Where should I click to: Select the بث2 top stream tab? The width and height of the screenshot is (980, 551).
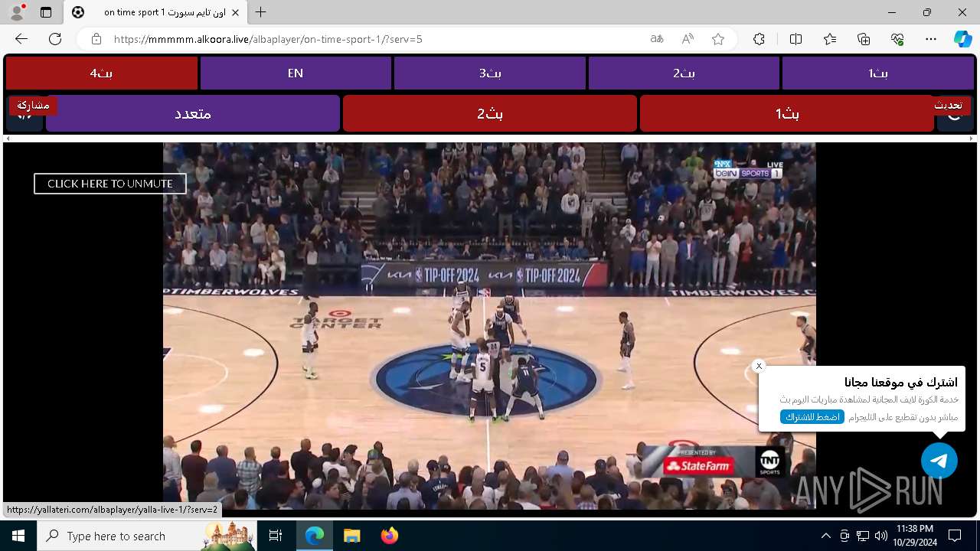point(684,73)
